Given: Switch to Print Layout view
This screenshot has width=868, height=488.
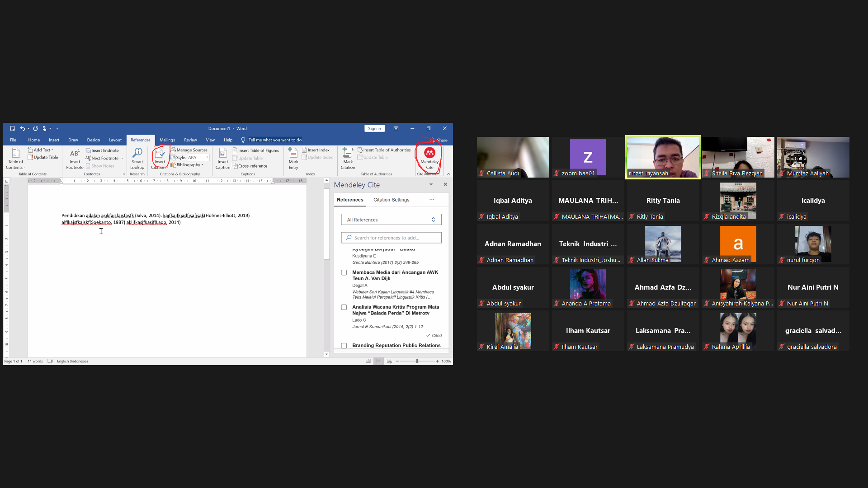Looking at the screenshot, I should point(379,361).
